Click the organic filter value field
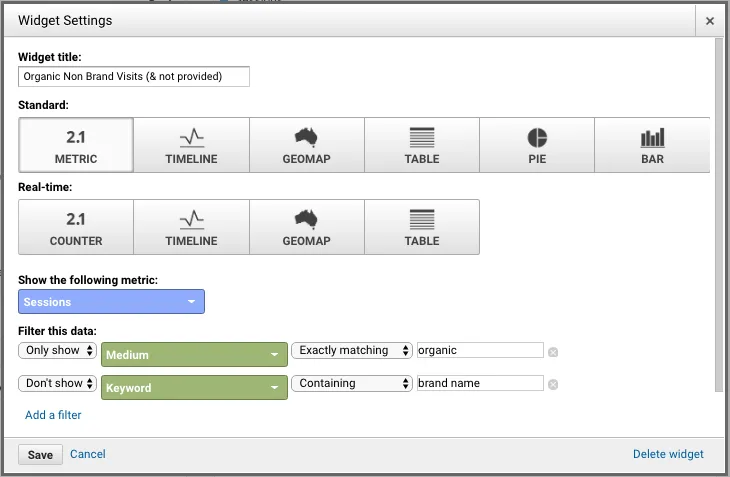730x477 pixels. [x=480, y=350]
